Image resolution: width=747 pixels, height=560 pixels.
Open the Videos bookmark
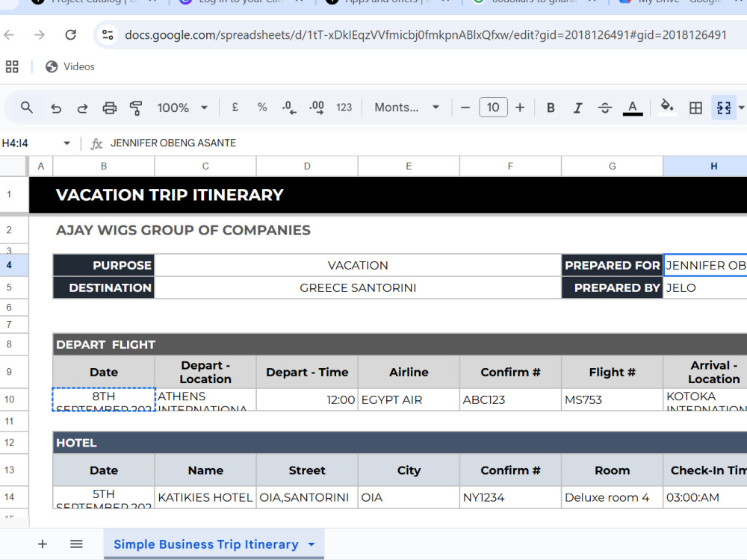coord(70,66)
